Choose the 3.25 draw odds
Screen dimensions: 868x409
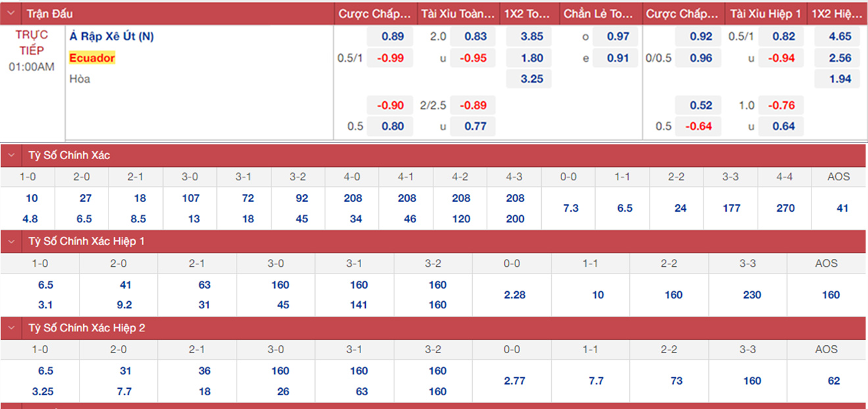click(x=531, y=79)
